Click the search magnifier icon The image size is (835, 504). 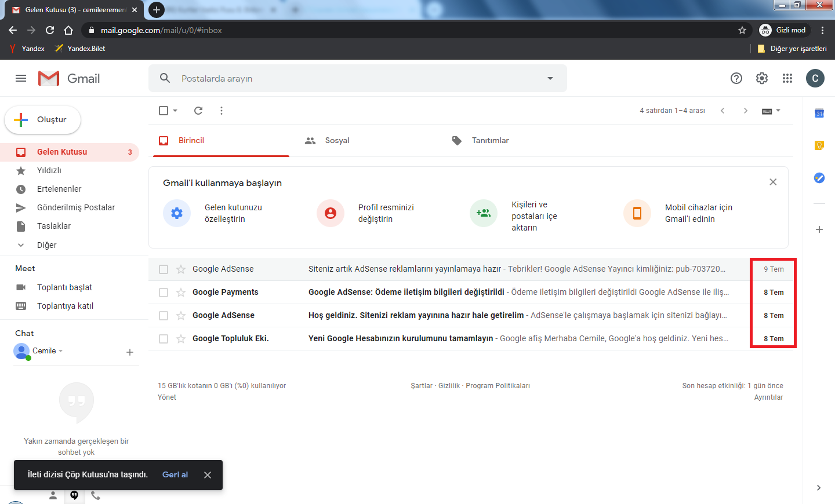click(165, 78)
